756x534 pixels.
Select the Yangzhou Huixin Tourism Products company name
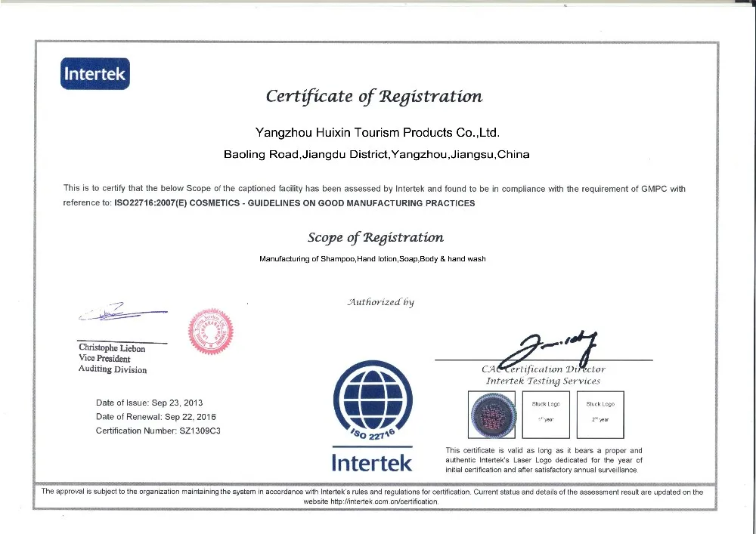(x=377, y=132)
